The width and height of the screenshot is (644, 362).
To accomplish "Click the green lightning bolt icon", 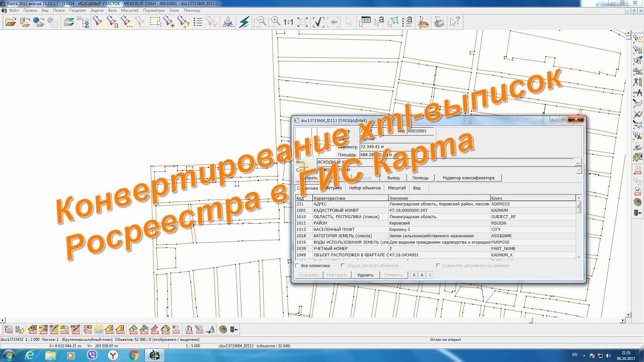I will coord(244,22).
